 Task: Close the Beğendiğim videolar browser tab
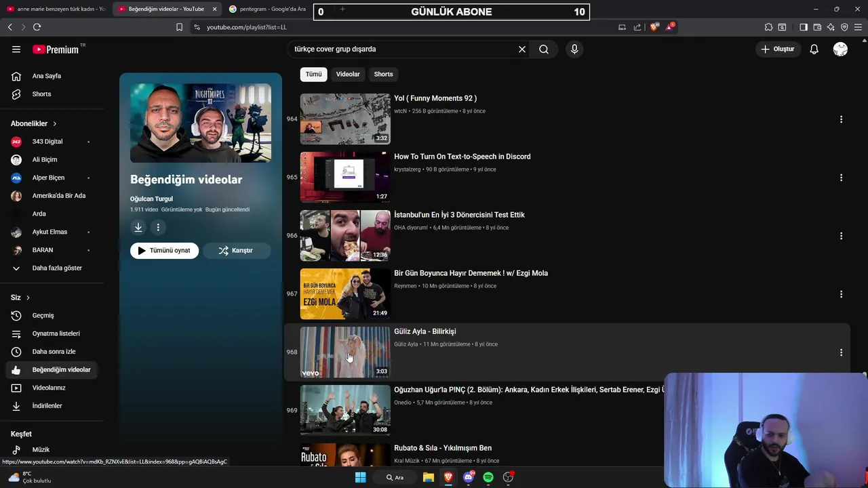click(x=215, y=9)
